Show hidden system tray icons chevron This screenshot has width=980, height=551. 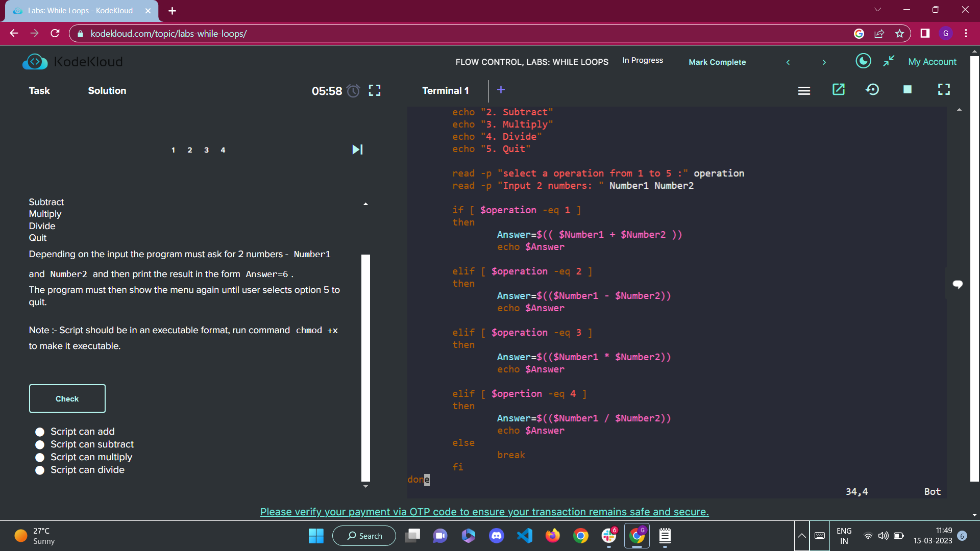point(801,536)
